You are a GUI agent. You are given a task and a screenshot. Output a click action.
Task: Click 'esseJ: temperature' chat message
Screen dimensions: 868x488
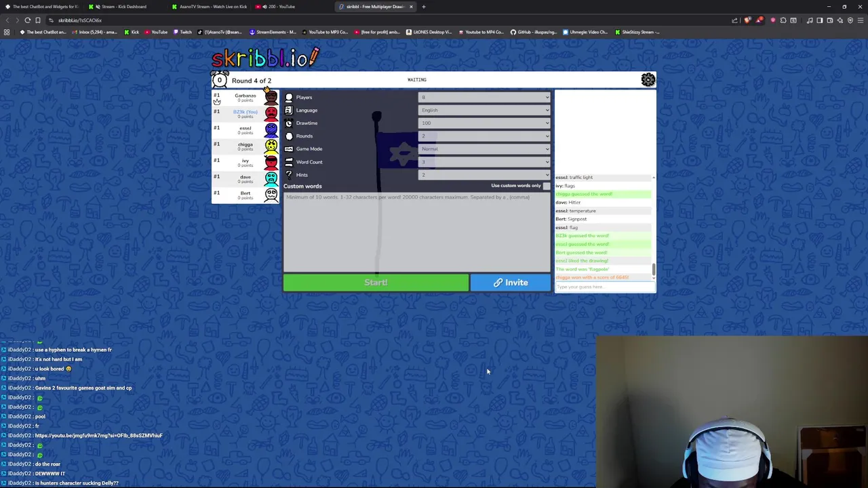576,211
